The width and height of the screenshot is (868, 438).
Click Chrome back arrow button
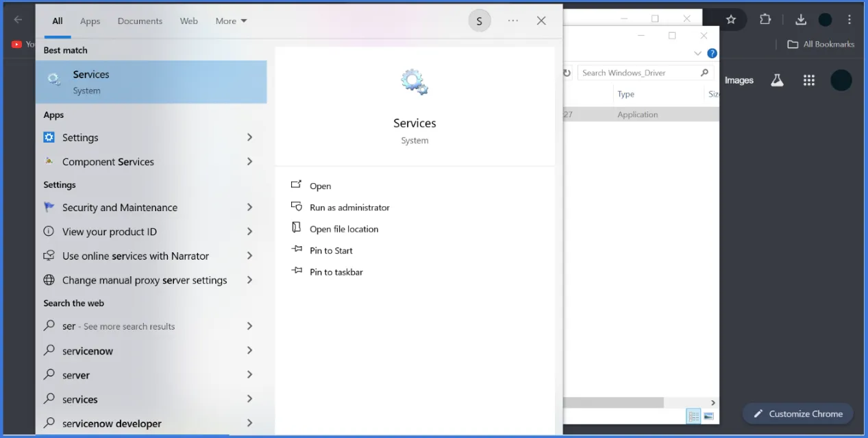pyautogui.click(x=18, y=19)
